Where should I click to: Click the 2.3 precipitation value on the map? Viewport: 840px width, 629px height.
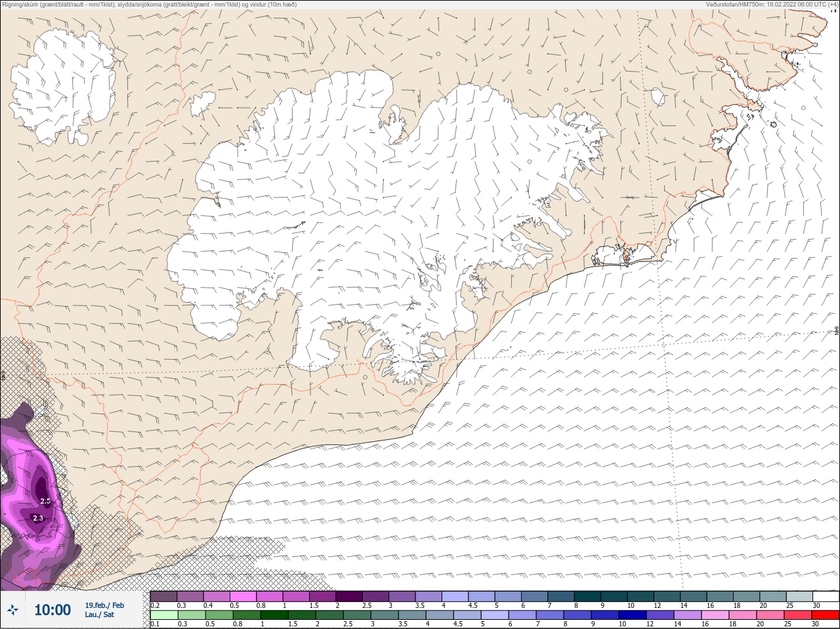[x=38, y=518]
